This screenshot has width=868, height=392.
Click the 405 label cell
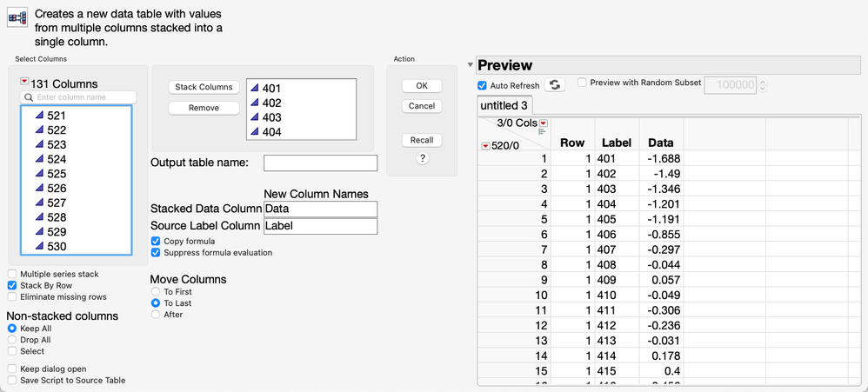pos(618,219)
